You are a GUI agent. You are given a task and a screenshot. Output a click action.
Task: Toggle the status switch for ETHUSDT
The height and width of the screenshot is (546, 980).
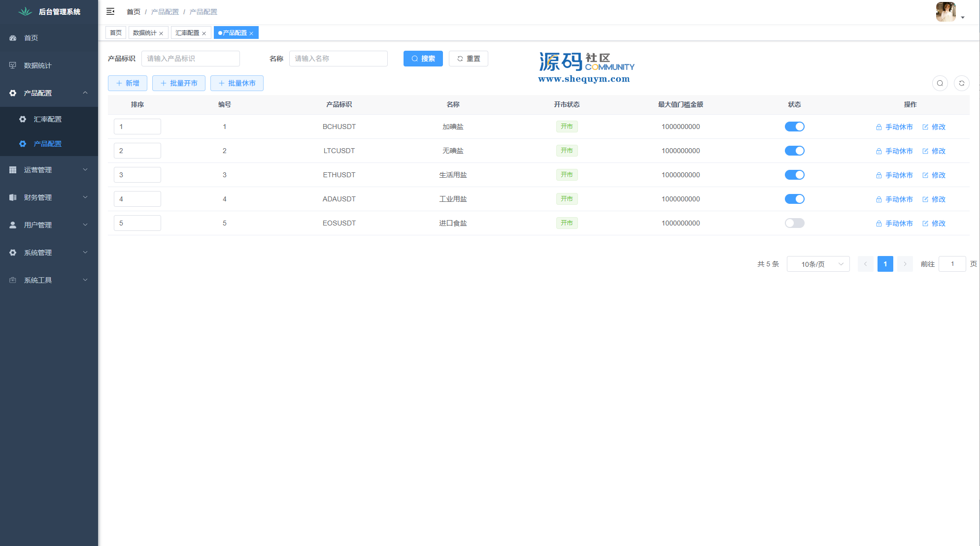794,175
